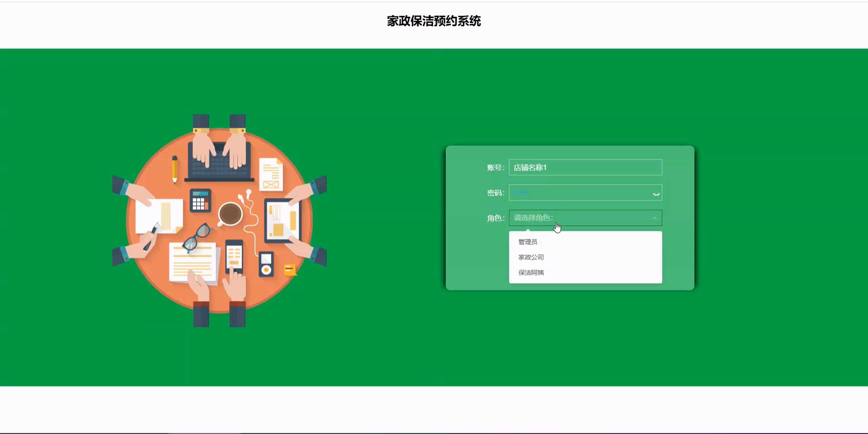Click the yellow pencil in the illustration
Image resolution: width=868 pixels, height=434 pixels.
coord(175,169)
